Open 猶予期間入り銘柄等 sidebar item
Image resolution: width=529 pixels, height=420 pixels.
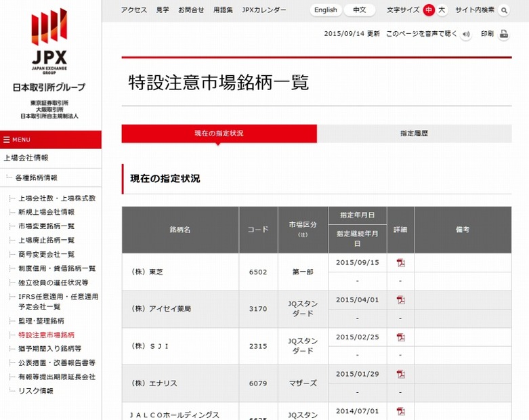[x=50, y=348]
